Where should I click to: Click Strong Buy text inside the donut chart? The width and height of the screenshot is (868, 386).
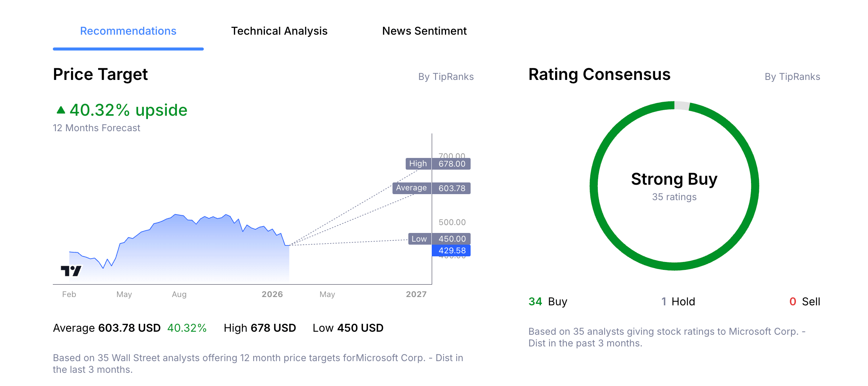tap(674, 179)
